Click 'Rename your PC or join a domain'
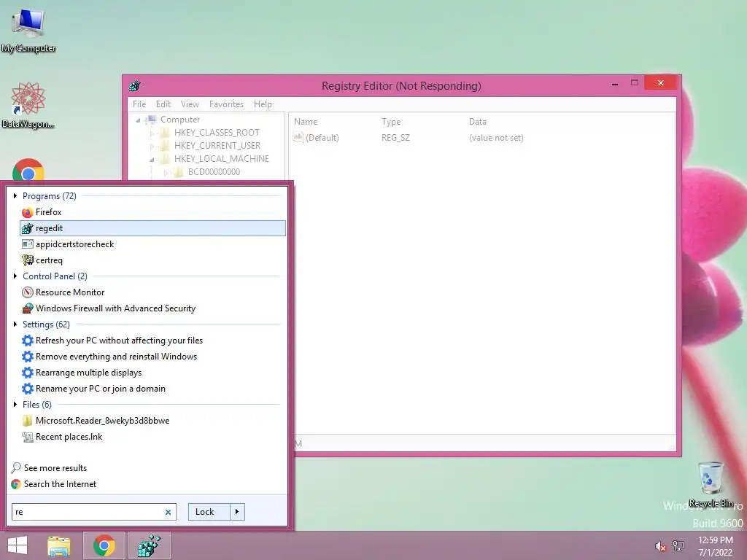Viewport: 747px width, 560px height. pos(101,389)
